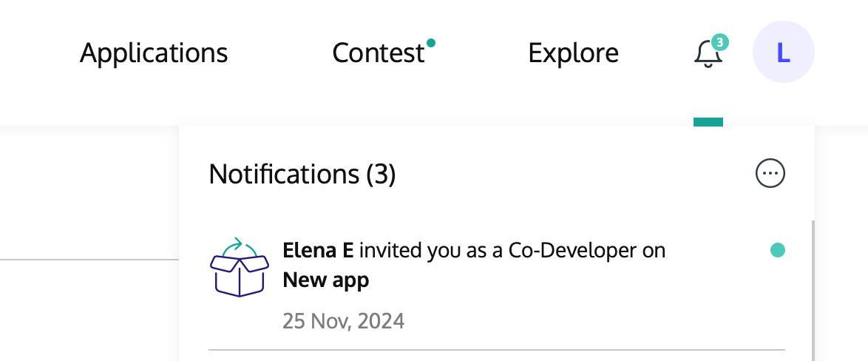Go to the Contest page
Image resolution: width=868 pixels, height=361 pixels.
[379, 53]
